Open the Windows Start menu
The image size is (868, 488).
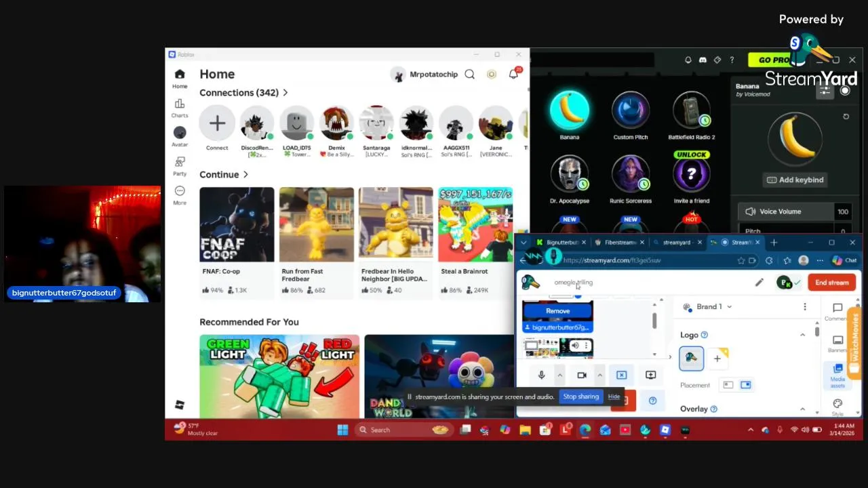342,430
